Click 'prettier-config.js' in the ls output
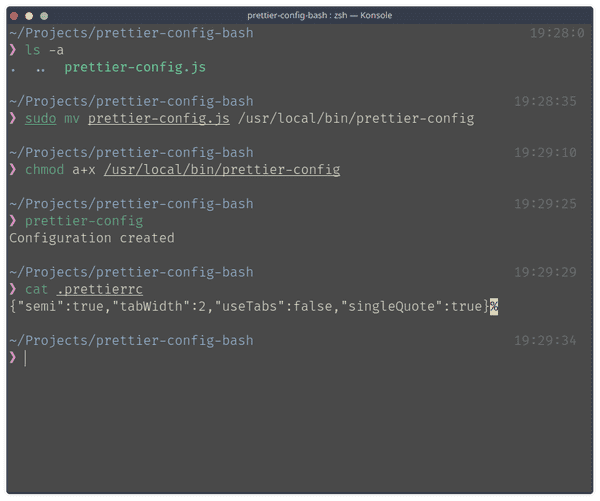Screen dimensions: 600x501 [x=135, y=67]
